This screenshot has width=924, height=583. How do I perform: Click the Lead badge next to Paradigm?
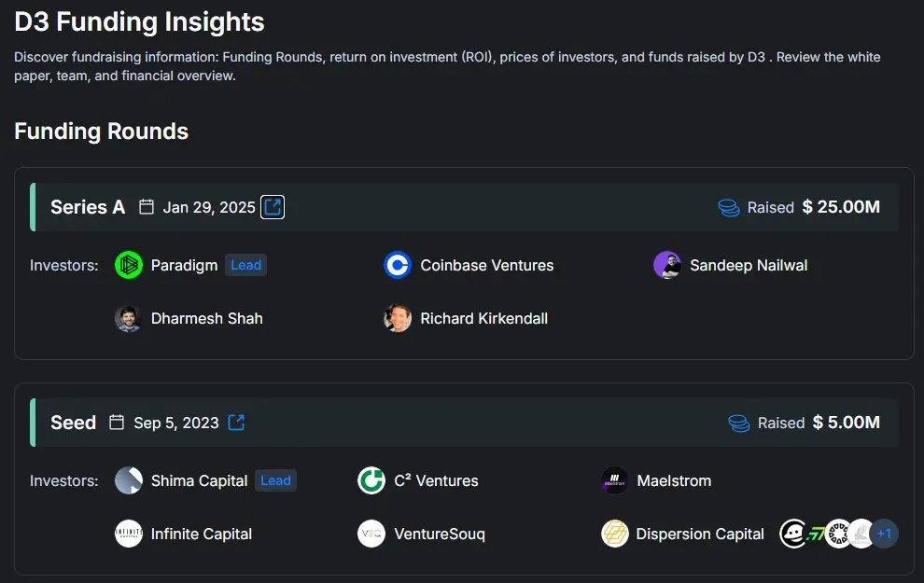click(245, 265)
